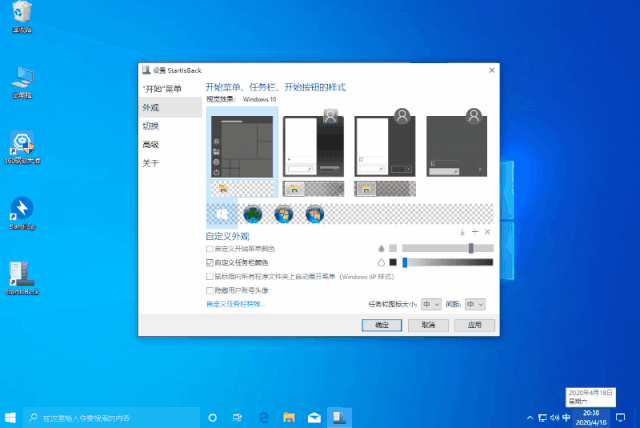The height and width of the screenshot is (428, 640).
Task: Pick the Windows 7 style orb button
Action: [x=284, y=214]
